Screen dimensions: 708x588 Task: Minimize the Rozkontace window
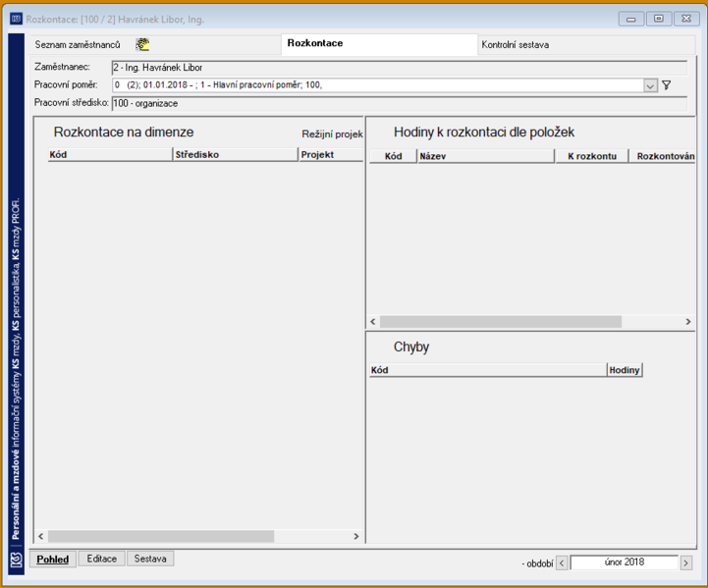click(x=631, y=19)
